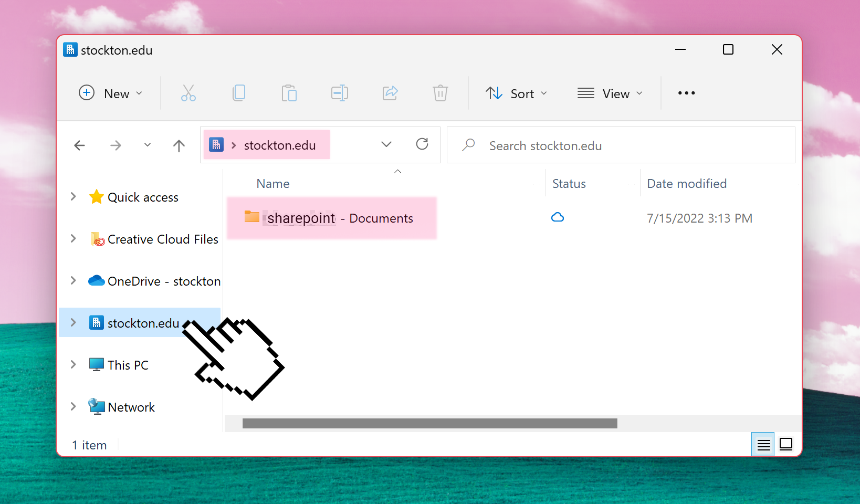Go forward with the right arrow

(x=116, y=145)
